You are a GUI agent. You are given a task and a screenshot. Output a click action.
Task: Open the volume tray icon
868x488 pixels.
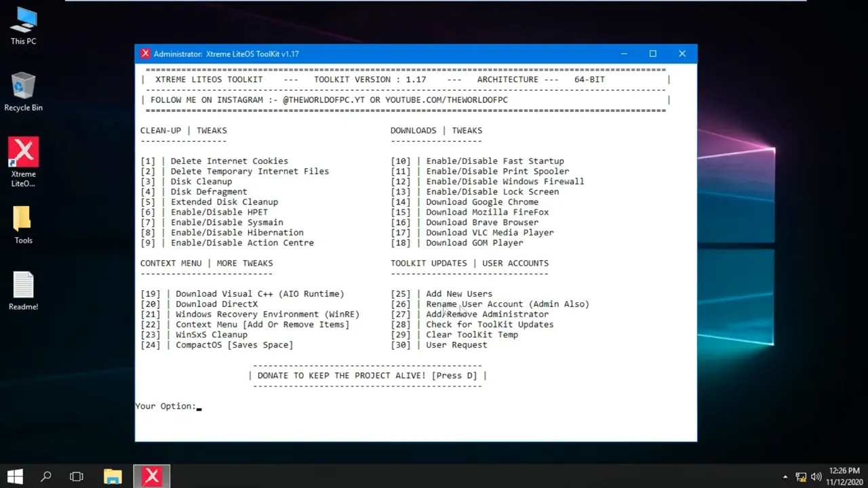pyautogui.click(x=816, y=476)
